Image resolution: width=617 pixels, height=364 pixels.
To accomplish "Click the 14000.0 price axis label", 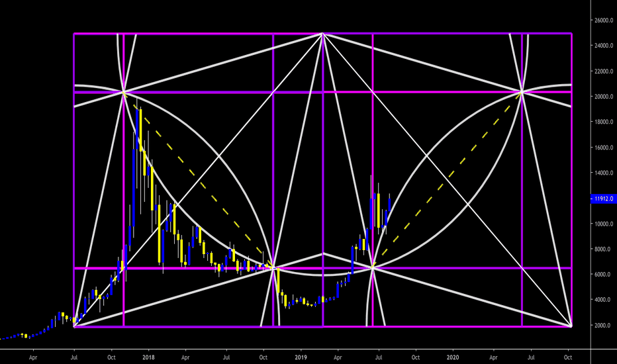I will coord(604,173).
